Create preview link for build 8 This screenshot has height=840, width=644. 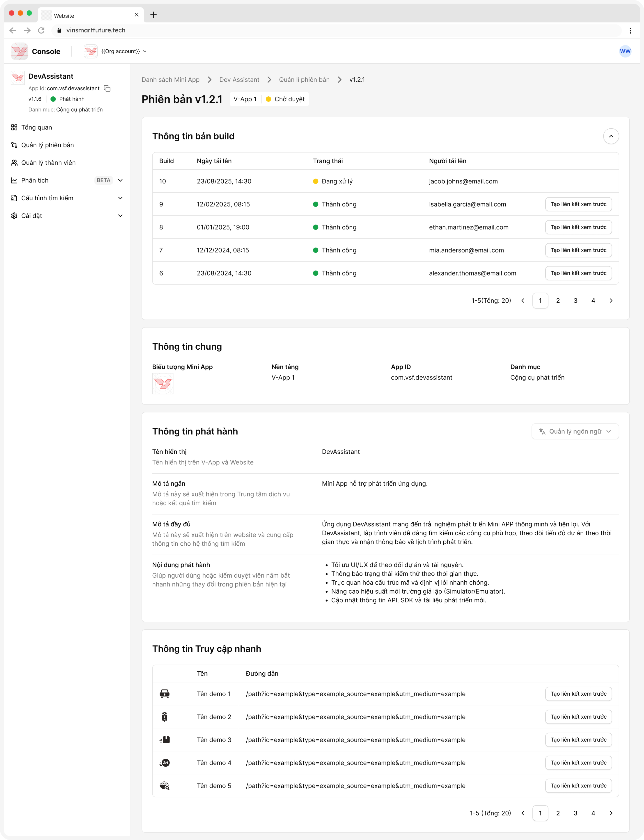point(578,227)
